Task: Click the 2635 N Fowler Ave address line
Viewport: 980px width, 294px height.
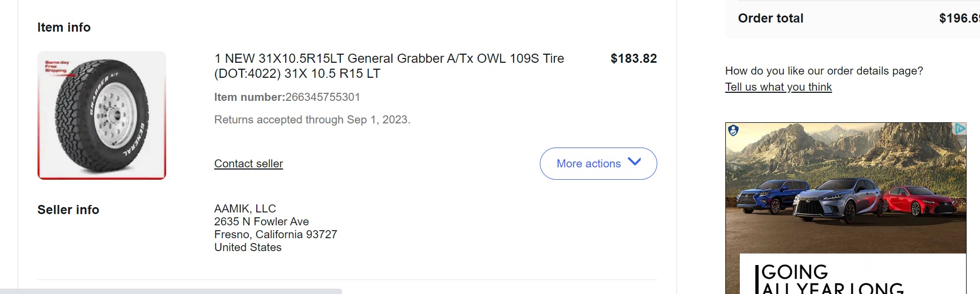Action: tap(261, 222)
